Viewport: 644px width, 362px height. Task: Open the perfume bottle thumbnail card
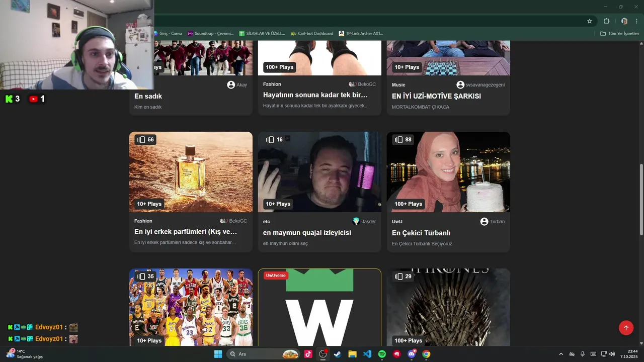[191, 172]
